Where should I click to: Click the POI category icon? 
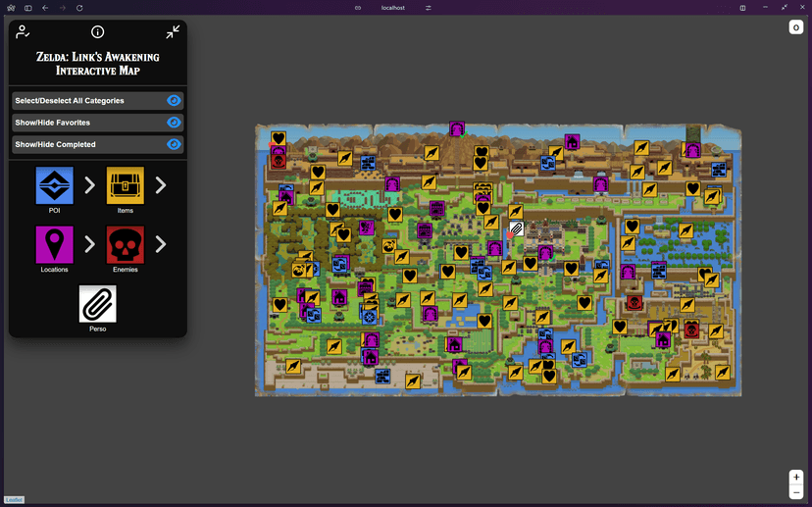click(x=54, y=185)
